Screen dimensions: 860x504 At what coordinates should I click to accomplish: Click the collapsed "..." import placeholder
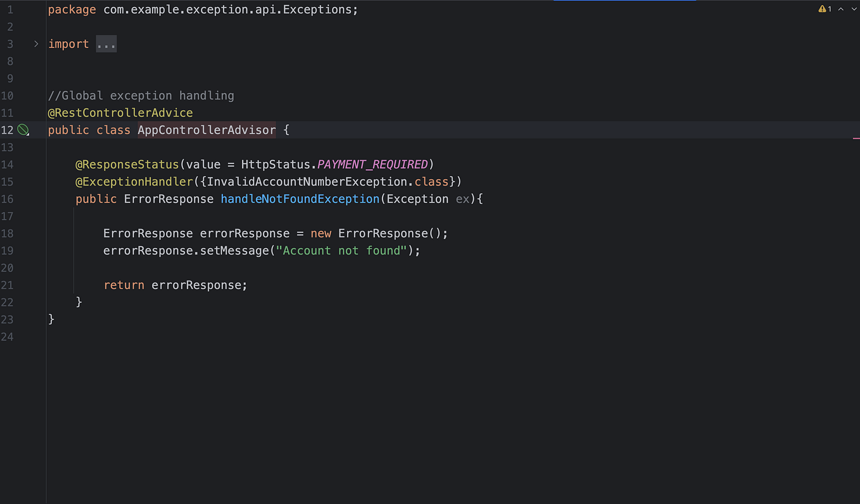[x=106, y=44]
